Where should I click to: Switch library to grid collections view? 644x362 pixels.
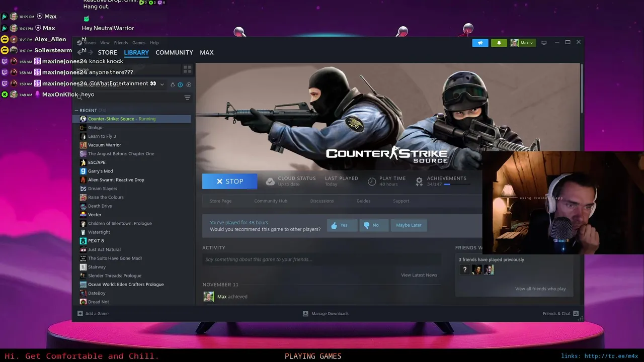point(187,69)
